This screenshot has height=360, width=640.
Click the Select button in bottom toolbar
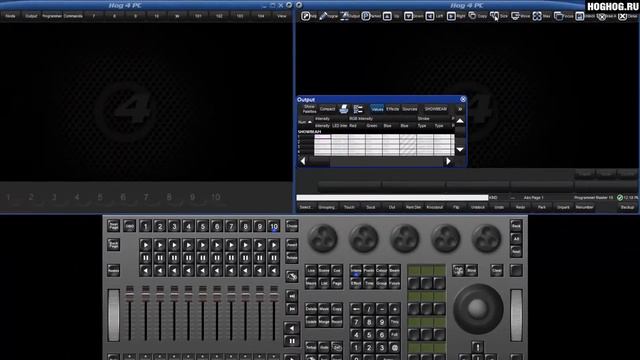pyautogui.click(x=305, y=207)
